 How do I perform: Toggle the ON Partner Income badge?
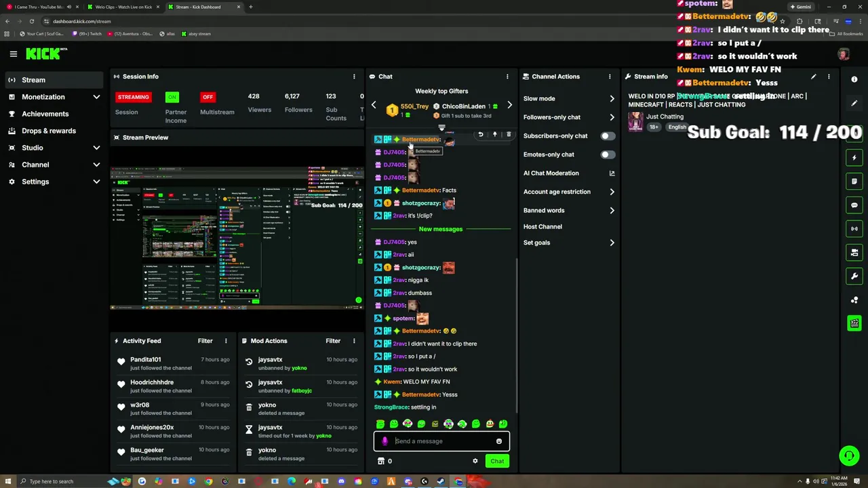pos(172,97)
